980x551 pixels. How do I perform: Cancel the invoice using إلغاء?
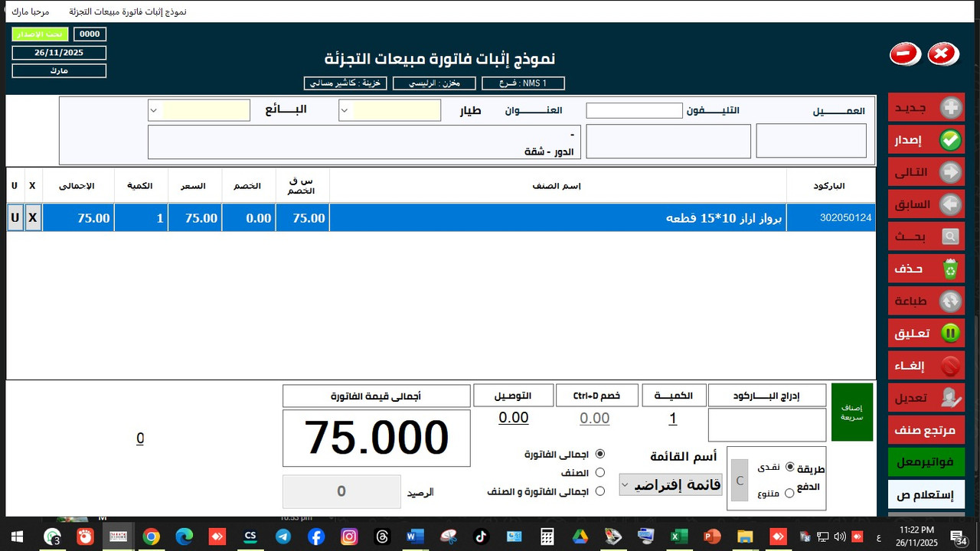coord(926,365)
